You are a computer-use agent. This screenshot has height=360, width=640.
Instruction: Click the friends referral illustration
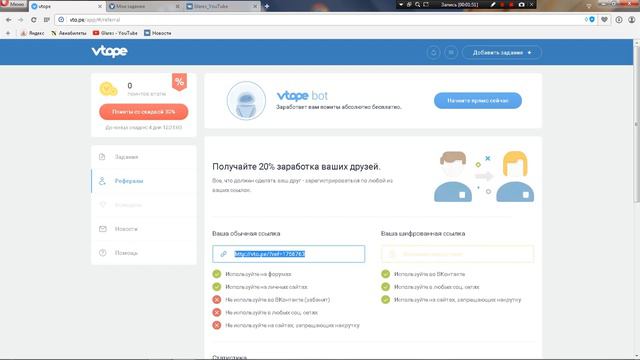pyautogui.click(x=484, y=176)
